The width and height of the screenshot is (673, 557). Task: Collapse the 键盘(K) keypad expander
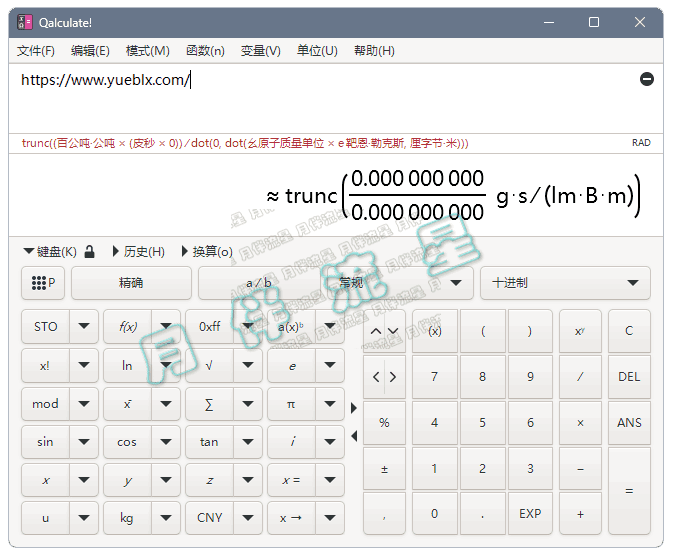coord(50,251)
